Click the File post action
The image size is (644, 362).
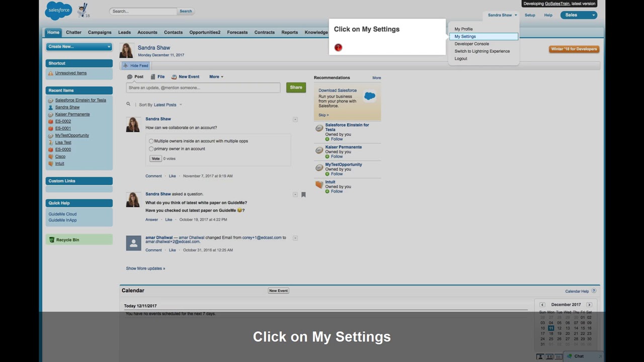tap(157, 77)
